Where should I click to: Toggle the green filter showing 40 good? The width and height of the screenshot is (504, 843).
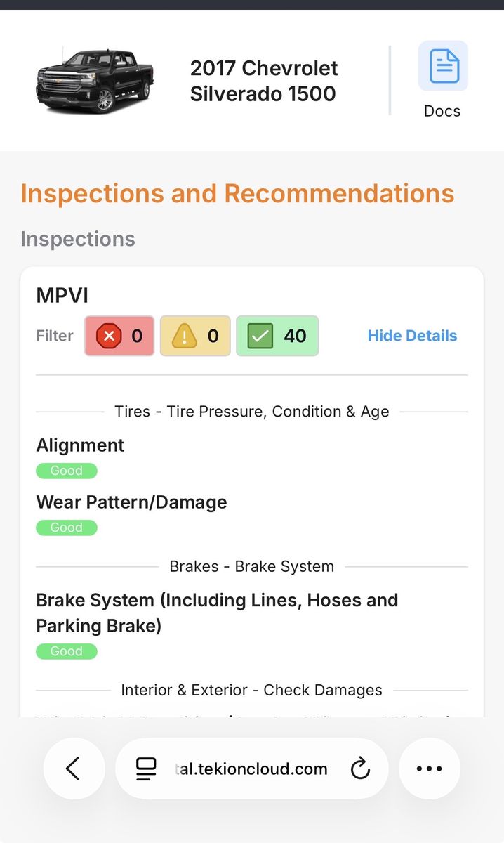(x=277, y=336)
